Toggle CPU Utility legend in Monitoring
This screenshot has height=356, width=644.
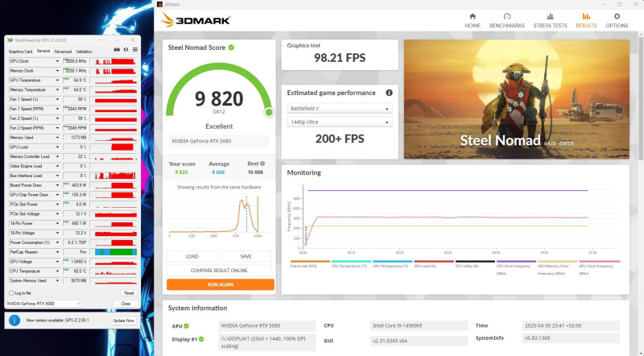475,264
